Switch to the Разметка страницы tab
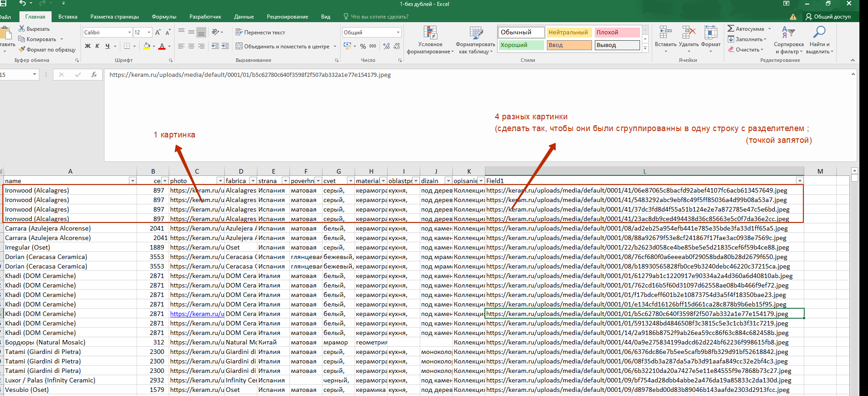The width and height of the screenshot is (868, 396). click(114, 17)
